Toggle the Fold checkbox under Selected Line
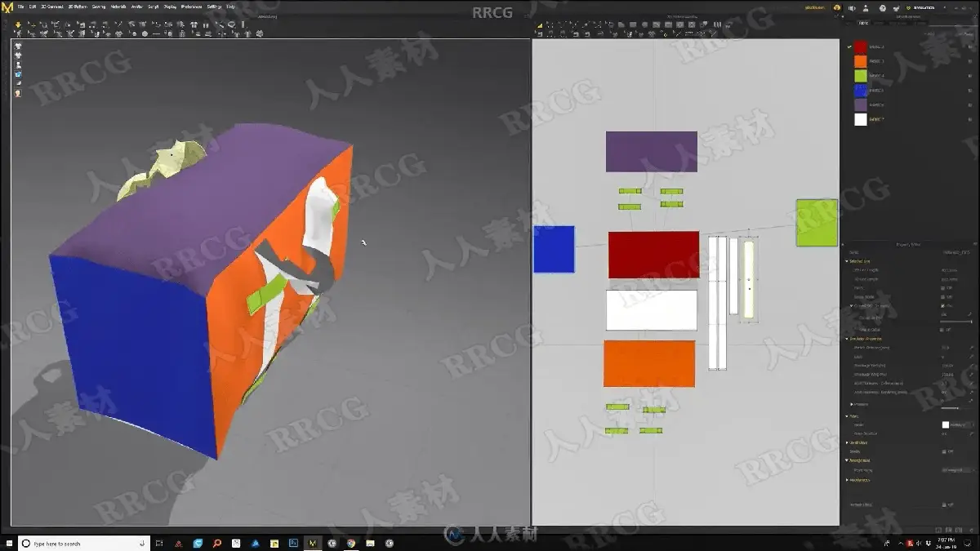 pos(944,288)
